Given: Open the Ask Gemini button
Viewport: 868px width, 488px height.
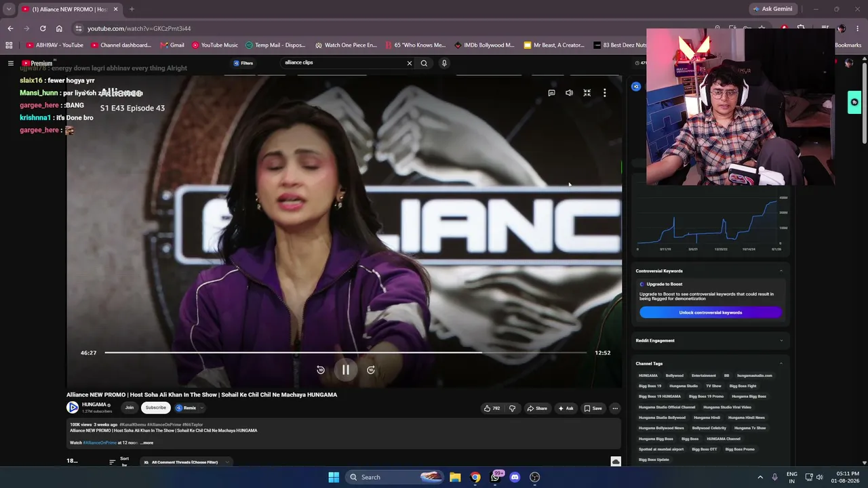Looking at the screenshot, I should (772, 9).
